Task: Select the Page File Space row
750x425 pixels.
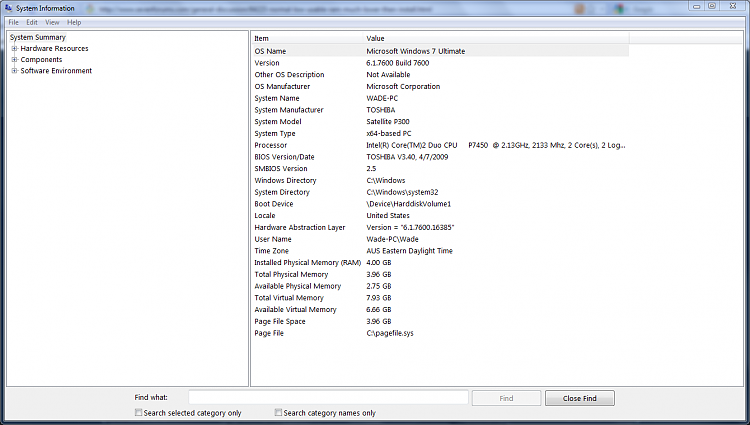Action: 441,321
